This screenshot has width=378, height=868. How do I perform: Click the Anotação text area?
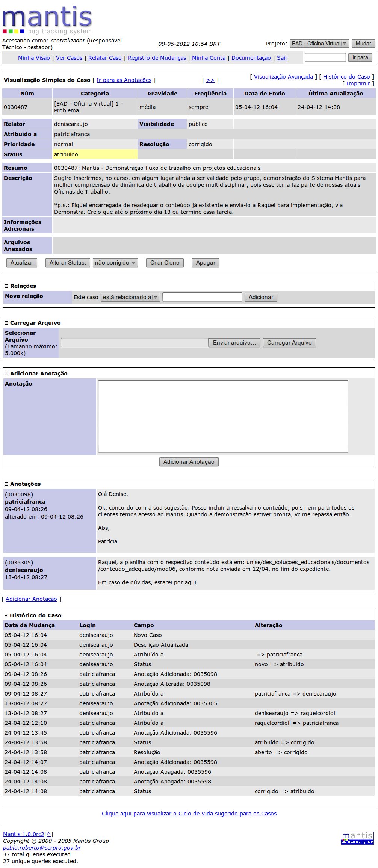point(223,417)
